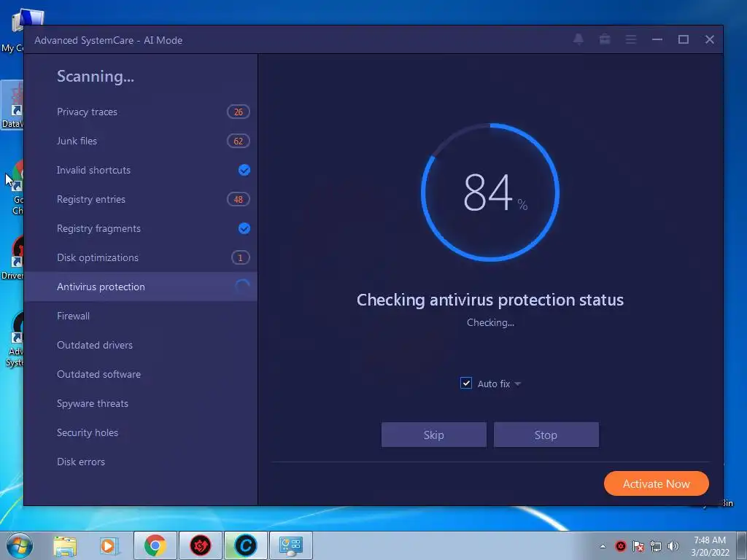The width and height of the screenshot is (747, 560).
Task: Click the notification bell icon in title bar
Action: coord(578,39)
